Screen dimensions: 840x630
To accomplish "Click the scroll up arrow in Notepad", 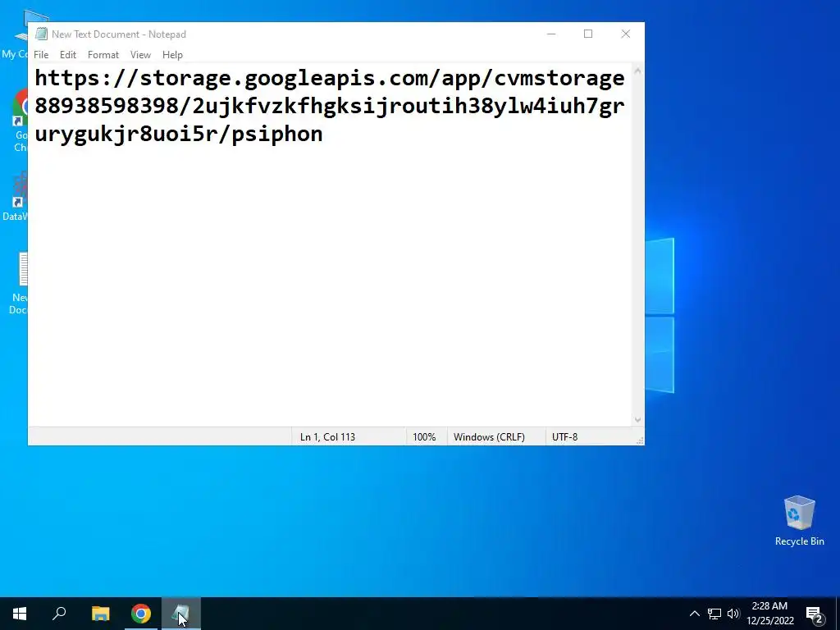I will click(637, 71).
